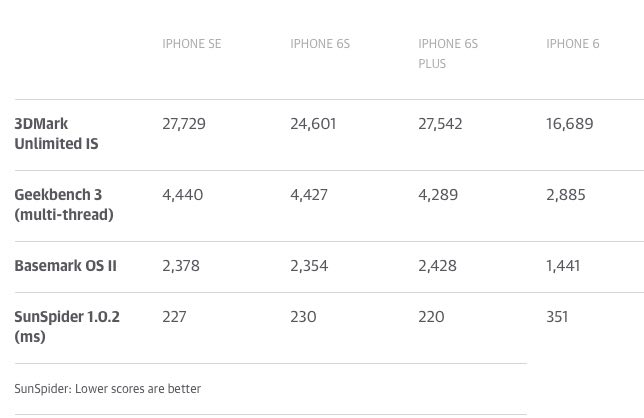Screen dimensions: 644x418
Task: Select the Geekbench 3 (multi-thread) row label
Action: point(64,205)
